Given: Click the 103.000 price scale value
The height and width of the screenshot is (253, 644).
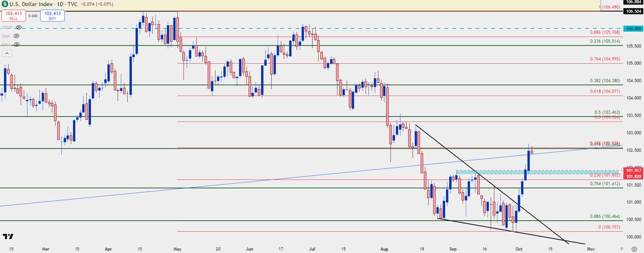Looking at the screenshot, I should click(634, 132).
